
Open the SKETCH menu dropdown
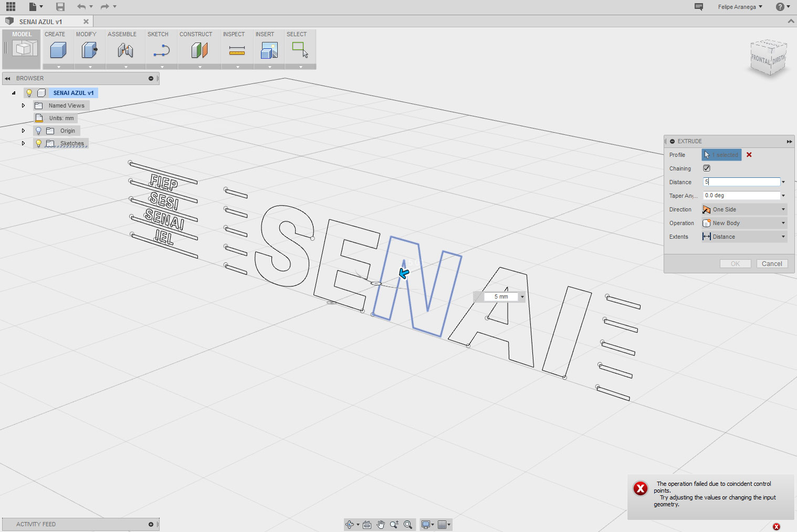pos(162,67)
